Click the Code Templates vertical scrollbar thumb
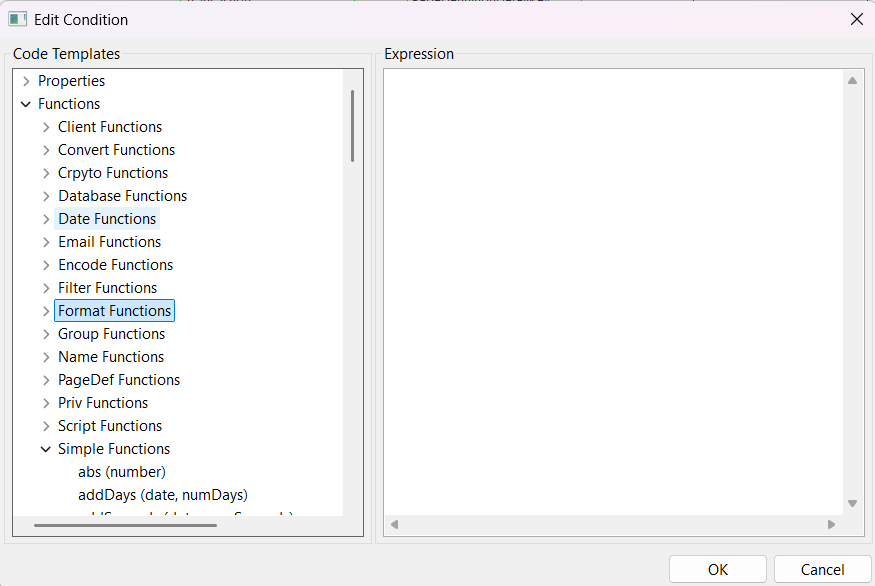875x586 pixels. [x=352, y=126]
